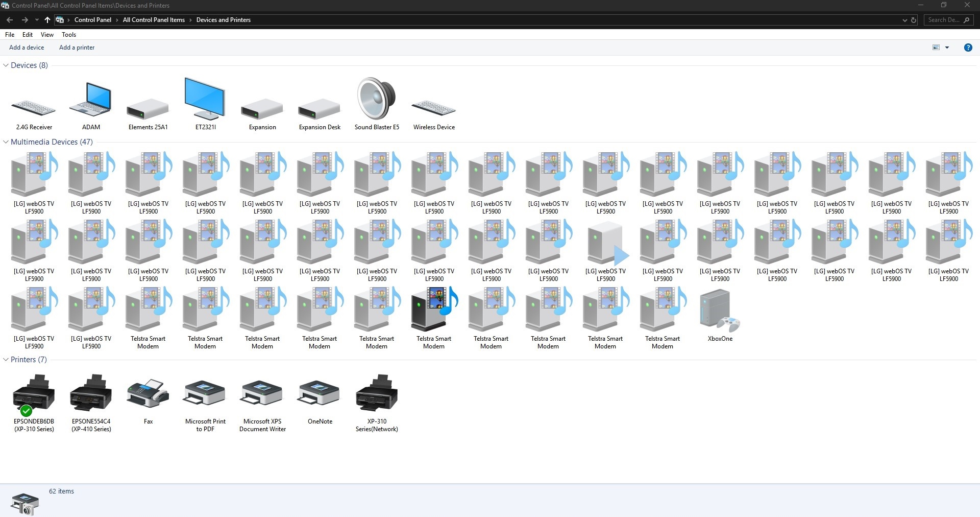Click Add a printer

tap(77, 48)
